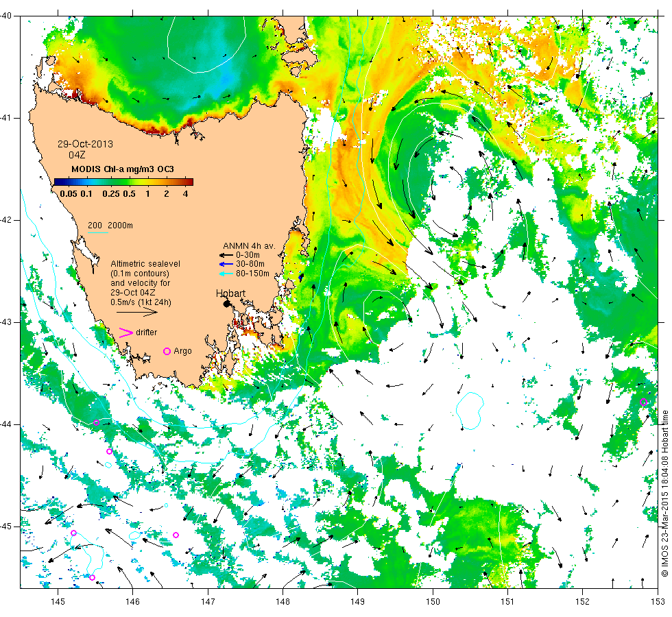Click the 0-30m black arrow legend
The height and width of the screenshot is (617, 672).
(x=226, y=255)
